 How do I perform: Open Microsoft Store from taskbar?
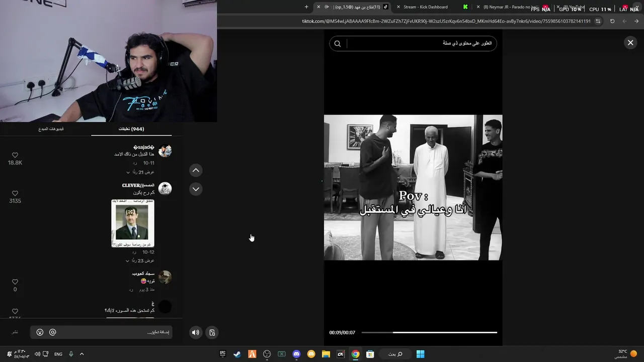[x=370, y=354]
